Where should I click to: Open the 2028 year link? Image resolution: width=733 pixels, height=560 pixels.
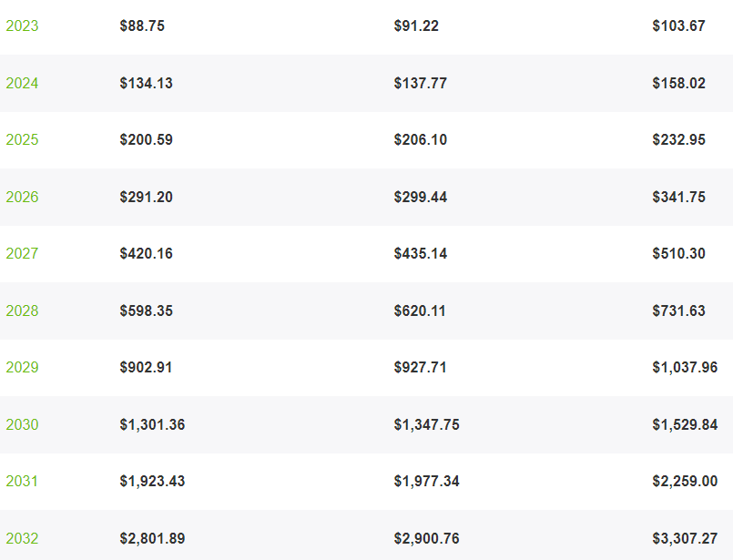point(22,311)
